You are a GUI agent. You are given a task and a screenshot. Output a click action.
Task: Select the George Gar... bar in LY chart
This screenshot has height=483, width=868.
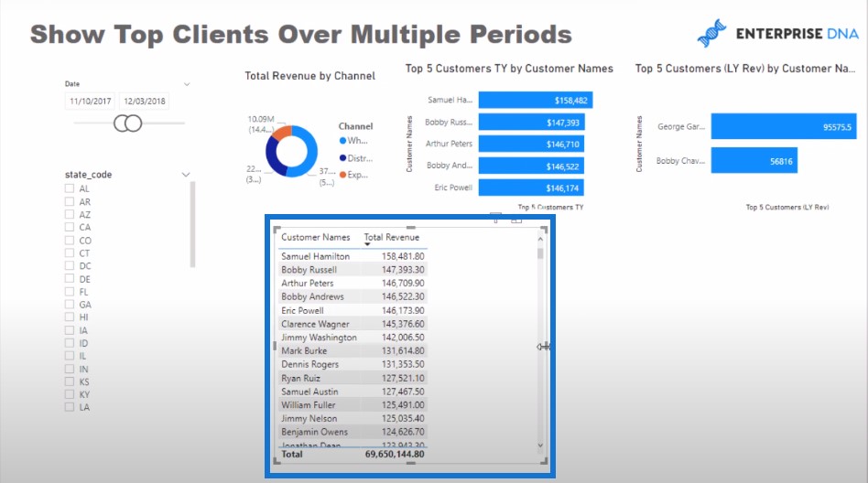click(x=783, y=126)
